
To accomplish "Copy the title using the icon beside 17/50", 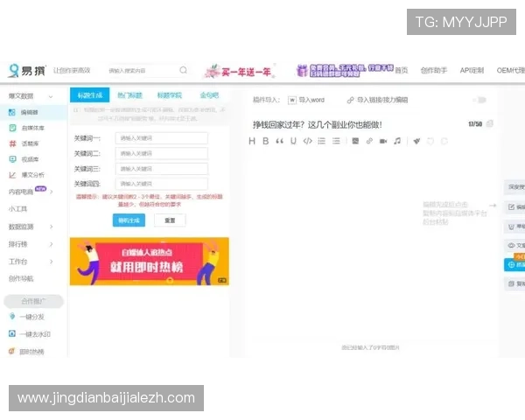I will click(x=489, y=123).
